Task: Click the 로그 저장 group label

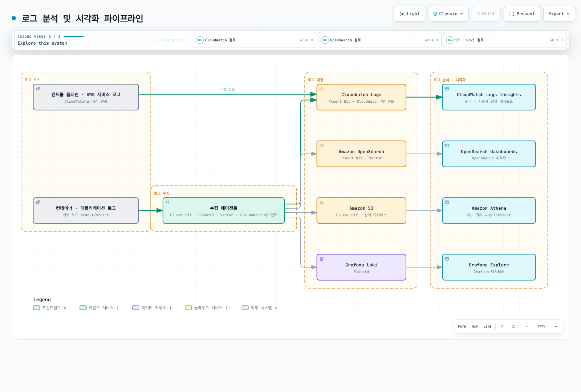Action: coord(316,80)
